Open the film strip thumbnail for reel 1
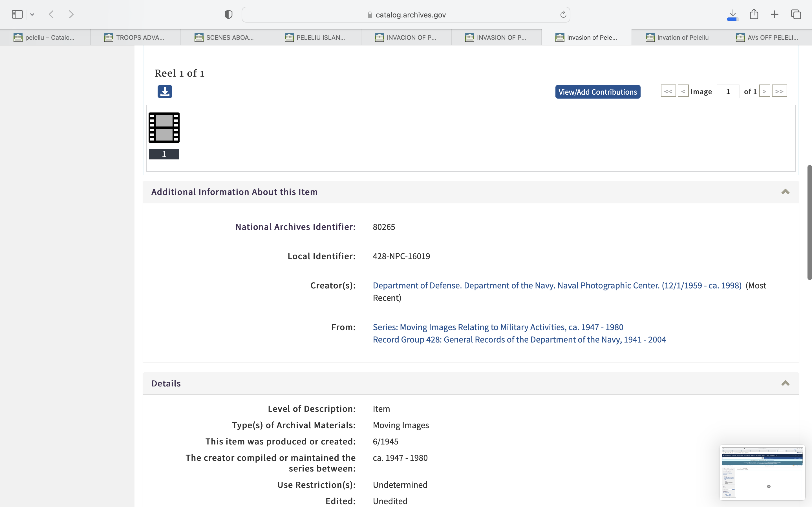 click(164, 128)
